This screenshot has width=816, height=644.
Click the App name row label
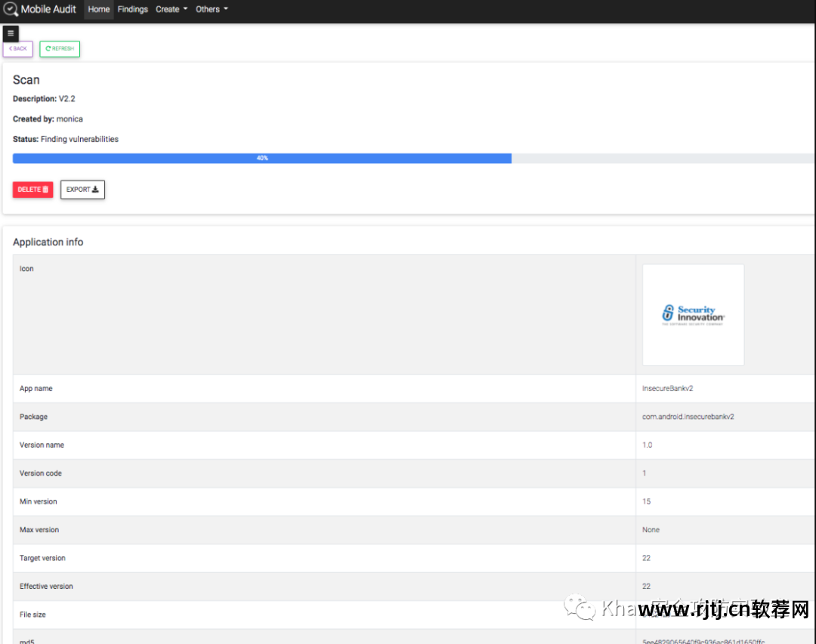tap(36, 389)
